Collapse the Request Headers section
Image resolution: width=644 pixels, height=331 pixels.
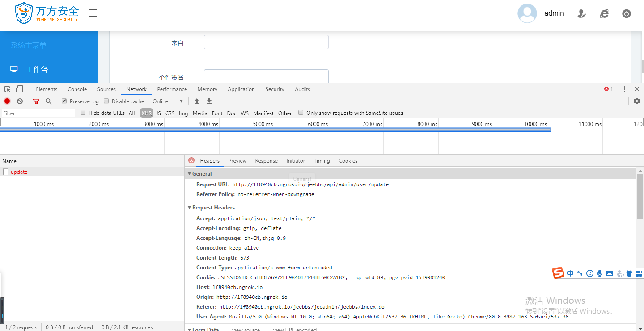click(213, 208)
